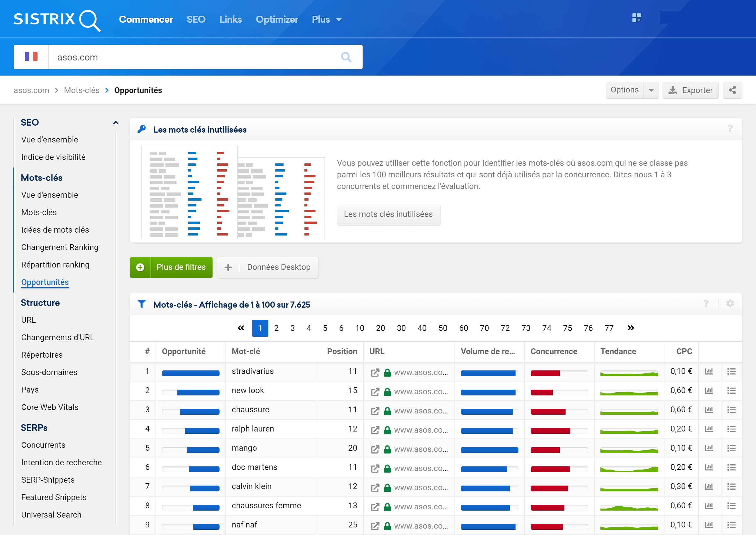Click keyword text 'calvin klein'
756x535 pixels.
click(251, 486)
